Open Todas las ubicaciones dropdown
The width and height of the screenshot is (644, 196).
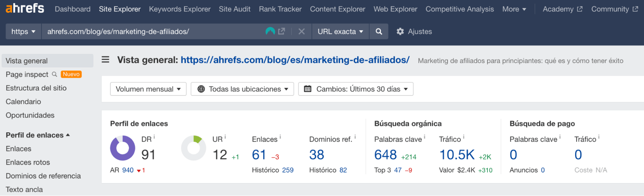[242, 89]
